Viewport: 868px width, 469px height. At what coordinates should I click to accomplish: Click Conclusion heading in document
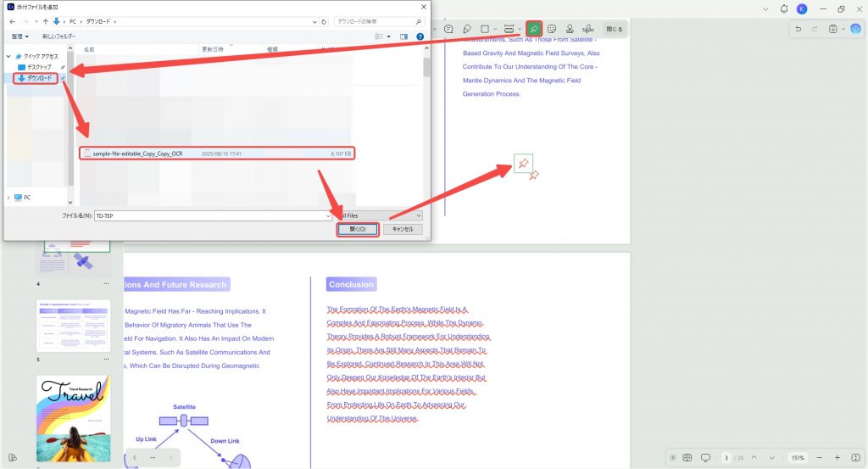351,285
